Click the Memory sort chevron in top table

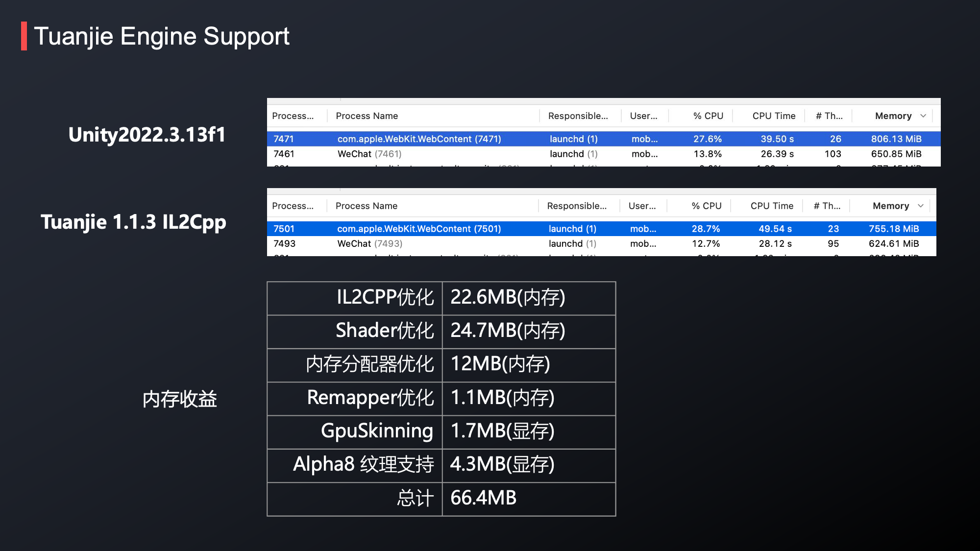[x=923, y=116]
